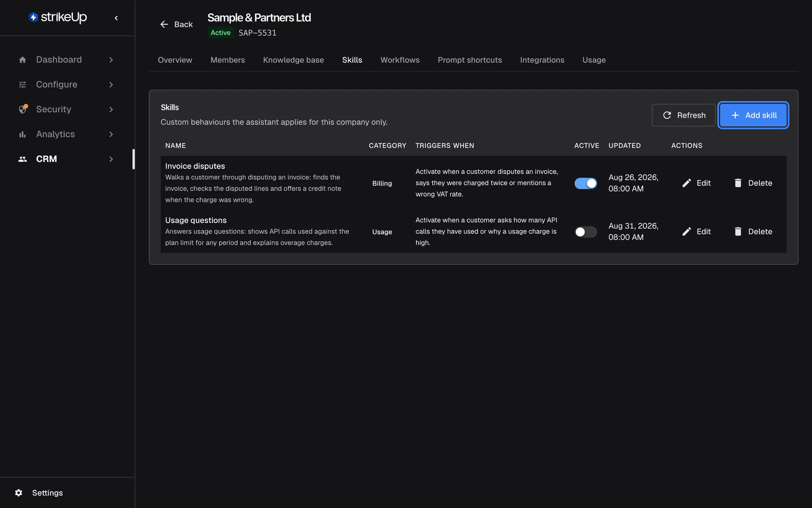Click the UPDATED column header

tap(625, 145)
